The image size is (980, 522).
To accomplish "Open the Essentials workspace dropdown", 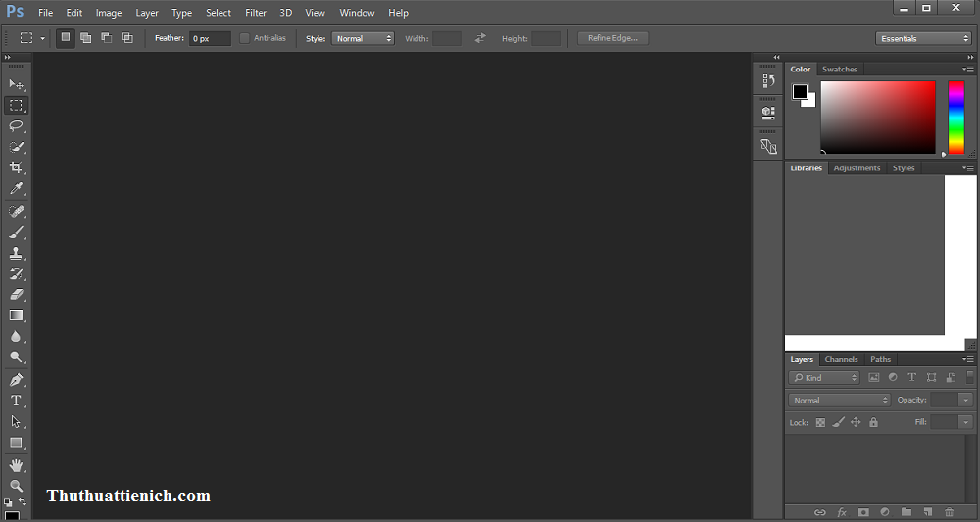I will 923,38.
